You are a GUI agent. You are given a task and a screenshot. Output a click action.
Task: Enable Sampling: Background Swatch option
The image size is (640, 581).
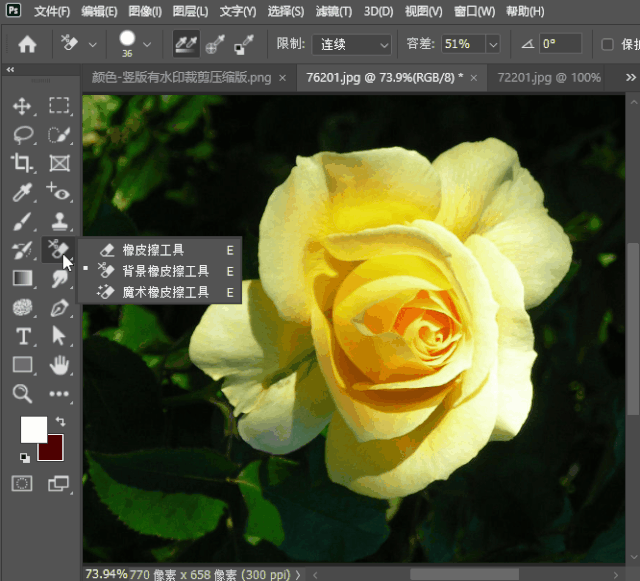point(244,44)
